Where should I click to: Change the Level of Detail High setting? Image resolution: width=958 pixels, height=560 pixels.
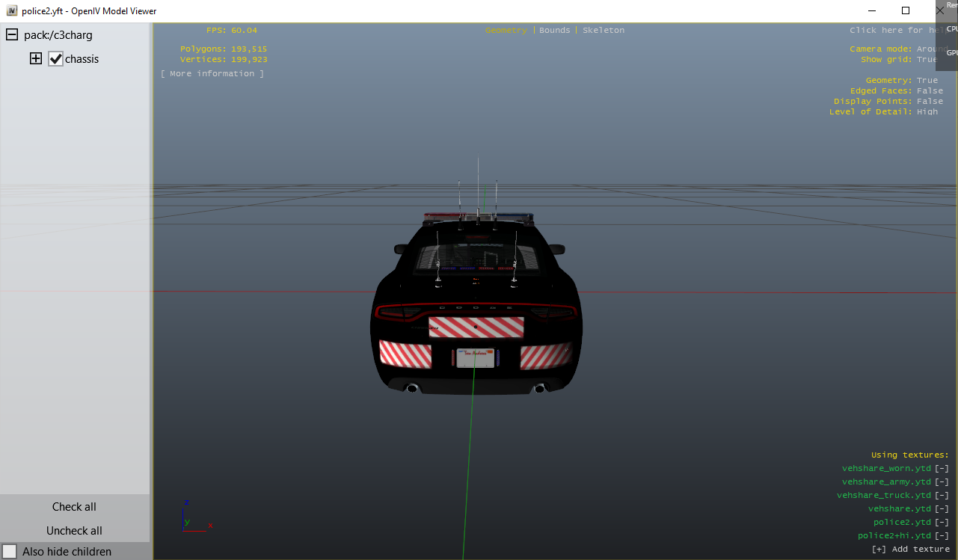pyautogui.click(x=927, y=112)
